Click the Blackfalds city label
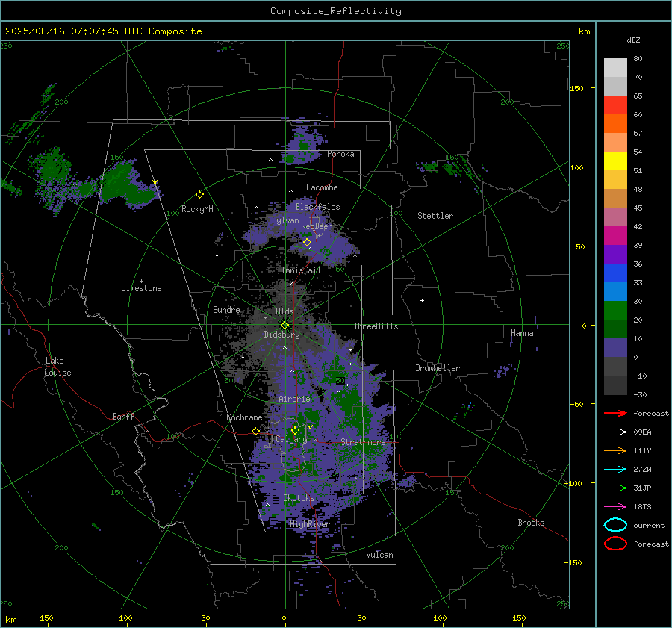672x628 pixels. pyautogui.click(x=317, y=207)
